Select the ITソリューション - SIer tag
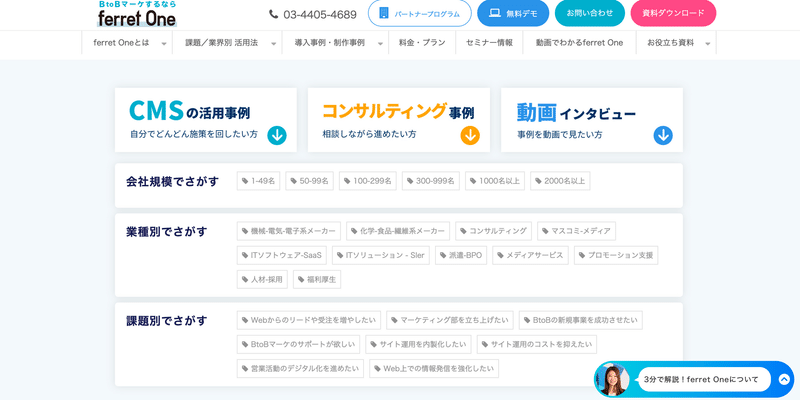This screenshot has height=400, width=800. pyautogui.click(x=381, y=255)
